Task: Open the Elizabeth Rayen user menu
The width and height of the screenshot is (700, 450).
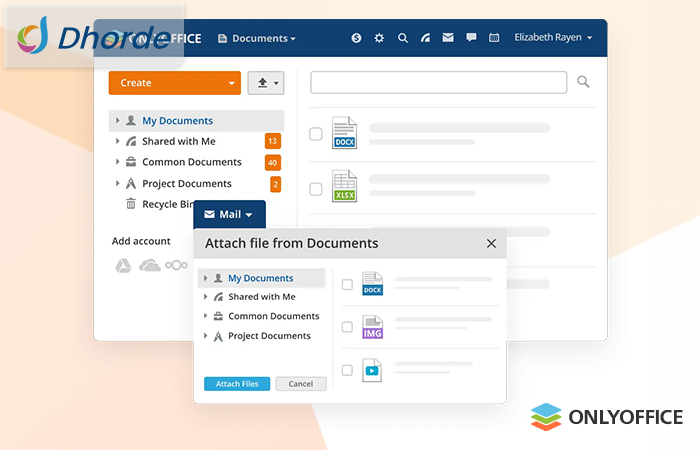Action: point(552,38)
